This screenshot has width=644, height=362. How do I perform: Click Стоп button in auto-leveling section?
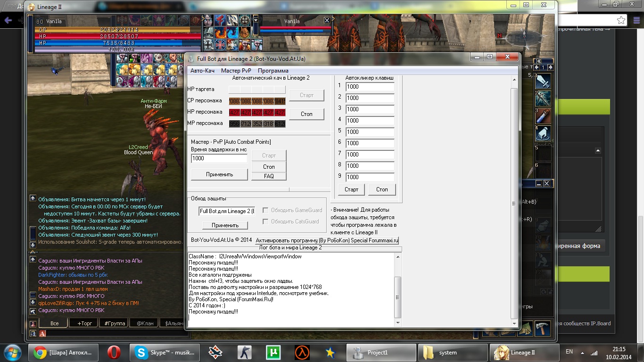pos(306,114)
